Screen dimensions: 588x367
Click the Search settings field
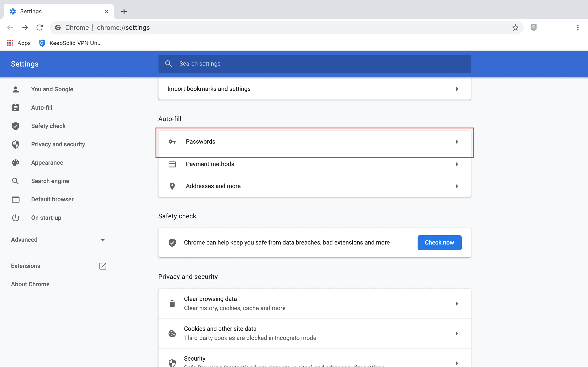click(x=314, y=64)
